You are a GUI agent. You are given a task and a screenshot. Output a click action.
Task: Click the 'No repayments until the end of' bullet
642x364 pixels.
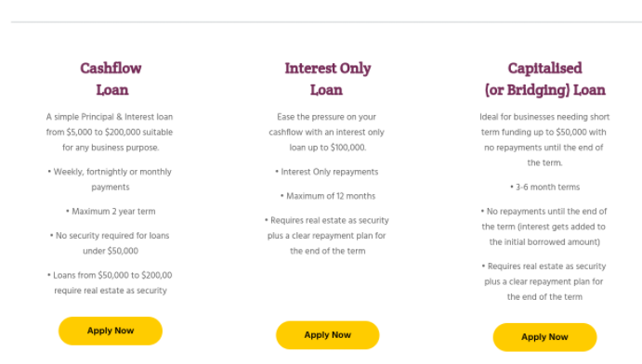pos(544,227)
